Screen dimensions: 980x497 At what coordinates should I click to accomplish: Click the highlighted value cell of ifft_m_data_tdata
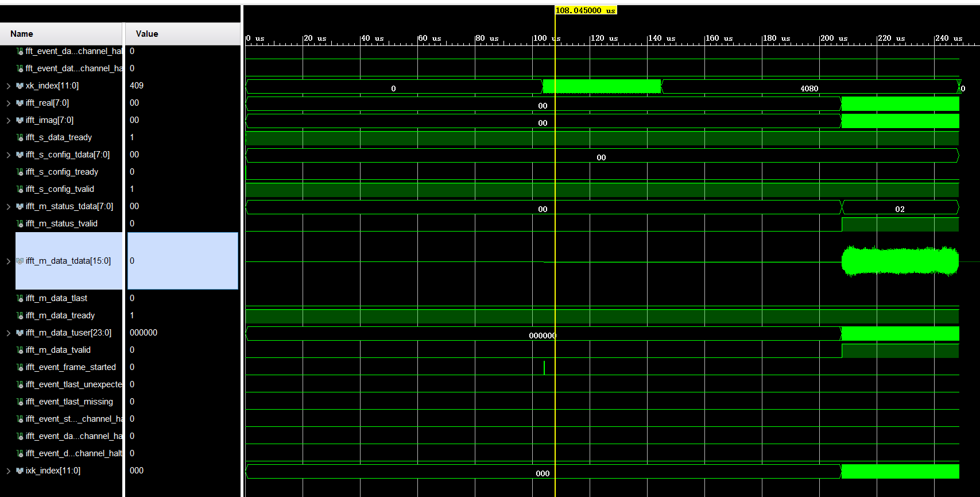pos(183,261)
